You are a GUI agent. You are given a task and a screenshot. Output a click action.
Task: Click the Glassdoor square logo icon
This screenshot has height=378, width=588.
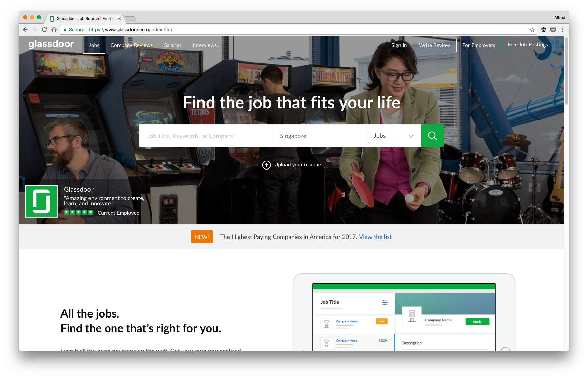coord(41,201)
